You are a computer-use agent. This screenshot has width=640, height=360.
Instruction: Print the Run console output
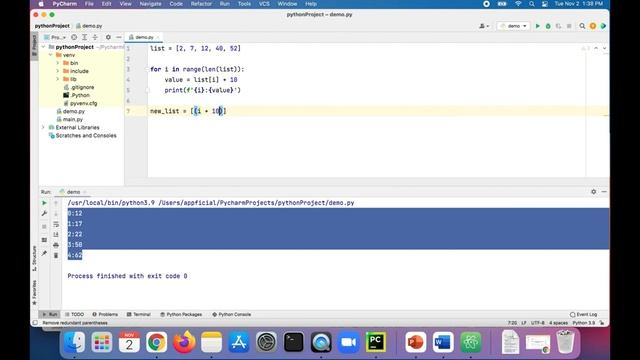pyautogui.click(x=56, y=245)
